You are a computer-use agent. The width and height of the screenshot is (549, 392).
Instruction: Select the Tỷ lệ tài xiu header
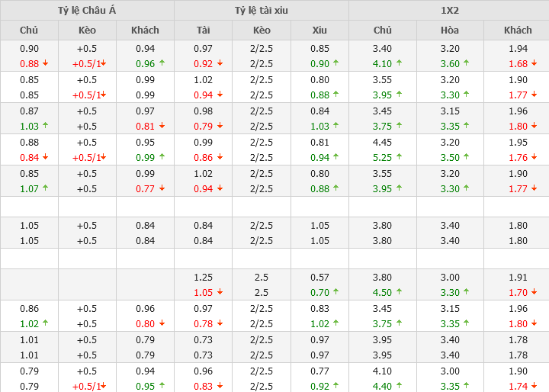point(262,11)
